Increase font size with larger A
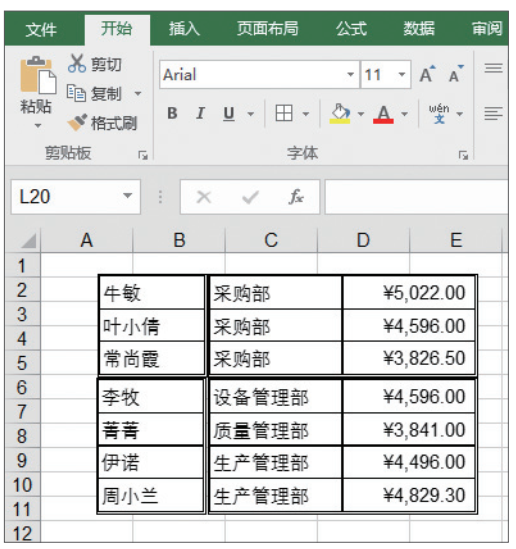Image resolution: width=516 pixels, height=549 pixels. tap(427, 74)
